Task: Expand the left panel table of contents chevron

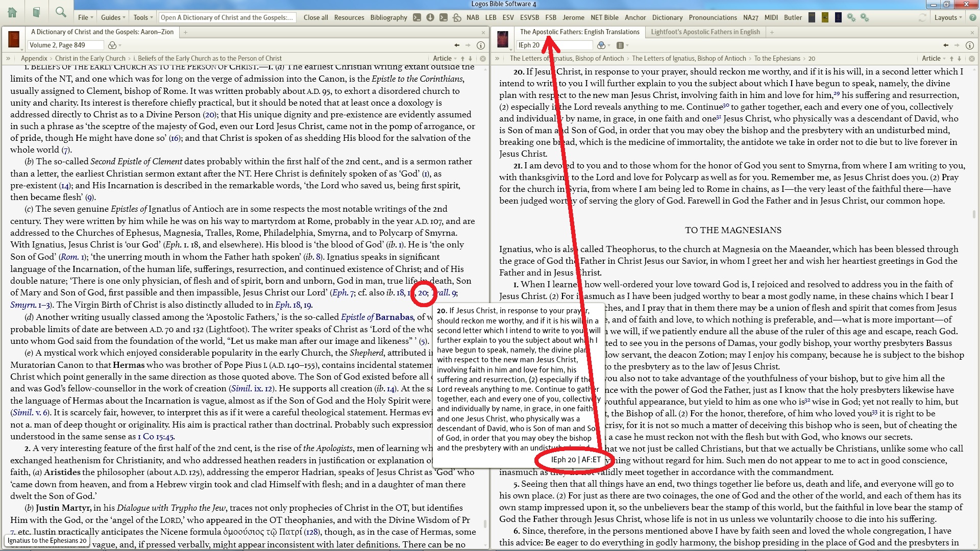Action: (x=8, y=59)
